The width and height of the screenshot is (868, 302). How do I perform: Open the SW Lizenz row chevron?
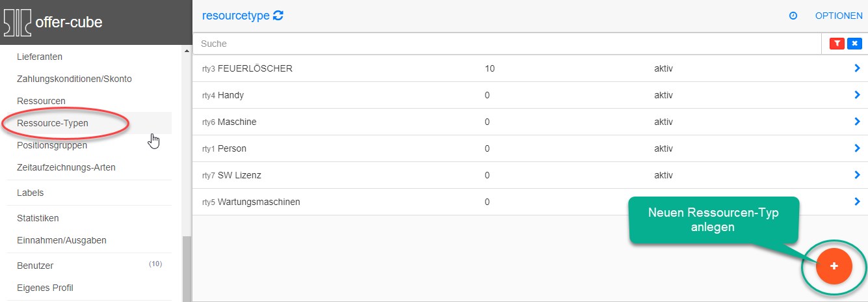(x=857, y=175)
